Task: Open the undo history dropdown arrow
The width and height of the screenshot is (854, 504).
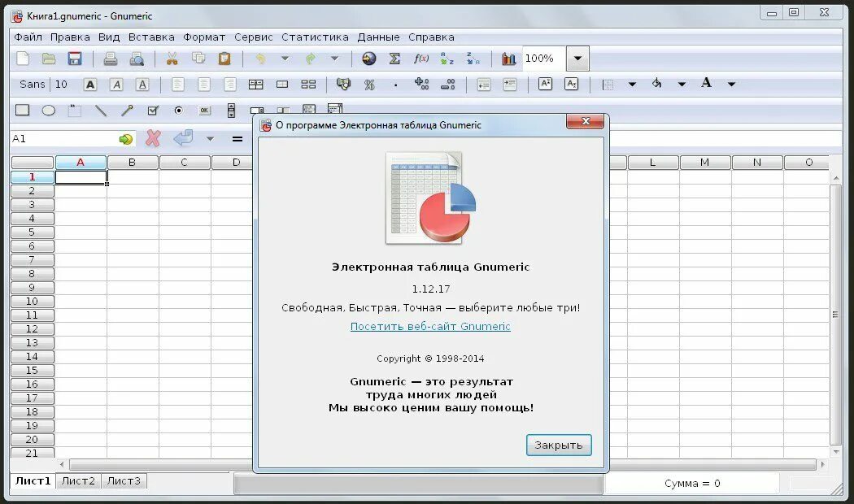Action: [x=285, y=59]
